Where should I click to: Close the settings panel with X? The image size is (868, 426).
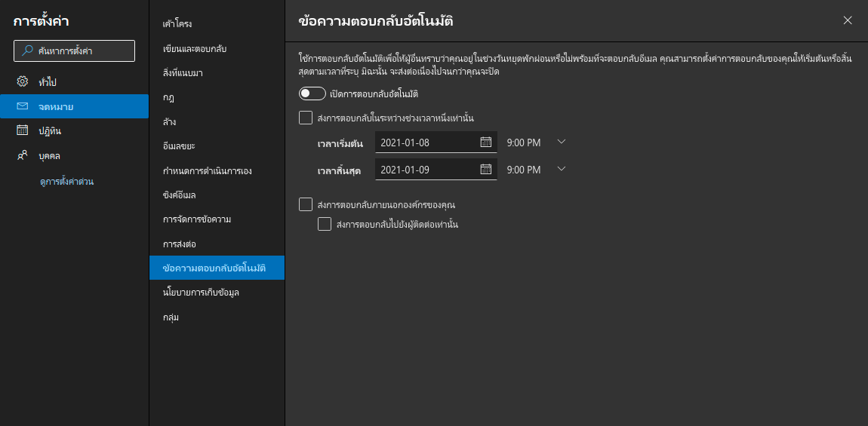[848, 20]
